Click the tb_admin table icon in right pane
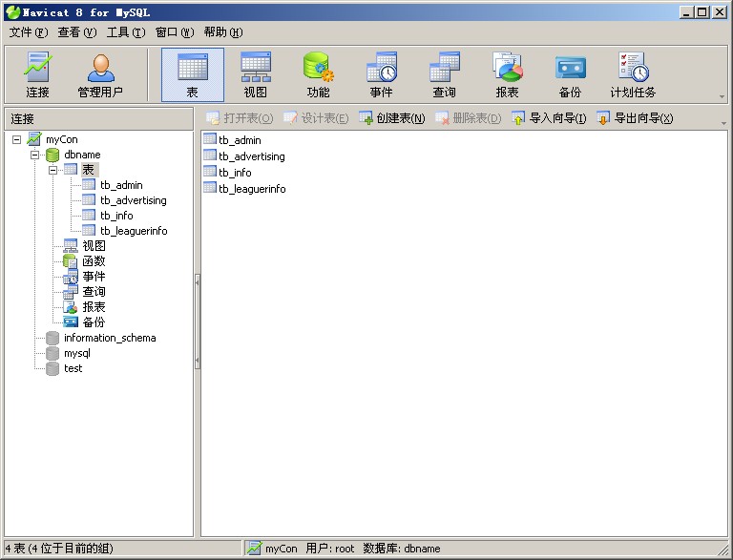733x560 pixels. pyautogui.click(x=210, y=139)
